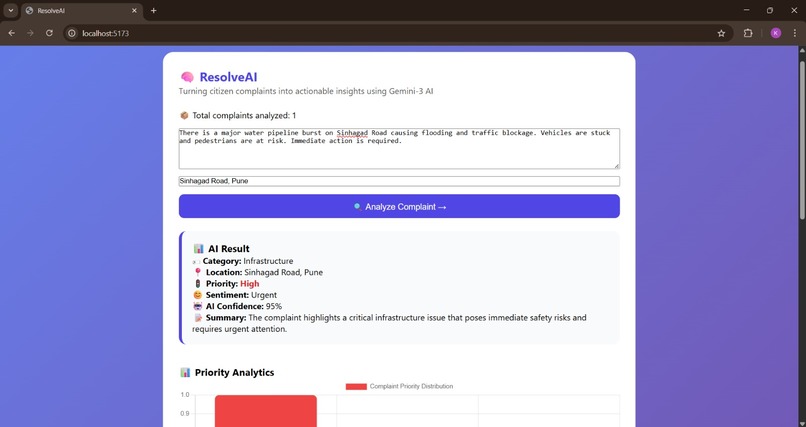
Task: Open the Chrome three-dot menu
Action: (x=795, y=33)
